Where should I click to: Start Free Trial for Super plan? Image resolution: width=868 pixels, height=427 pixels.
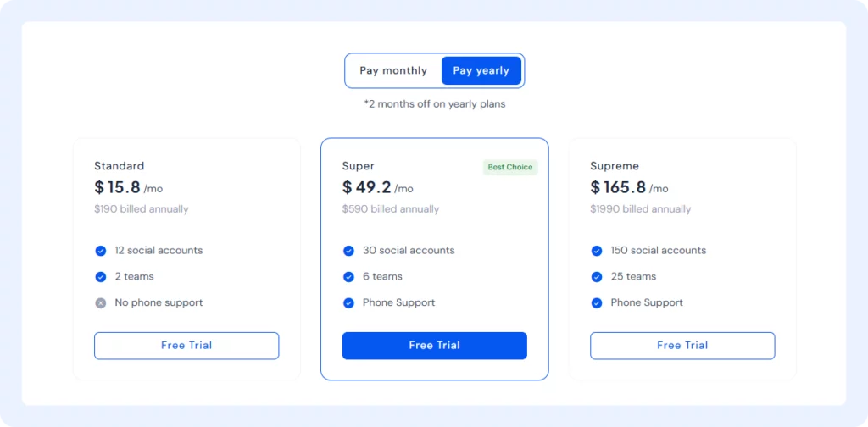pyautogui.click(x=435, y=346)
